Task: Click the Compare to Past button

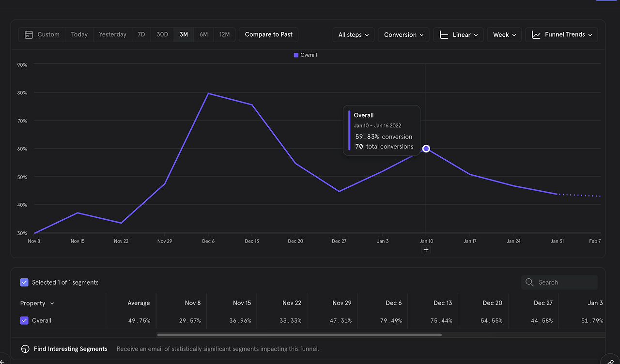Action: click(269, 35)
